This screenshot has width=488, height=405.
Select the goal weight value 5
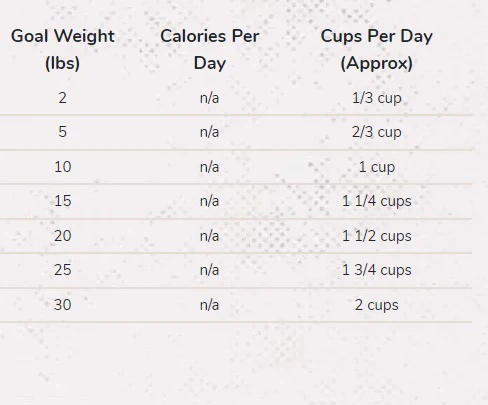(x=63, y=132)
